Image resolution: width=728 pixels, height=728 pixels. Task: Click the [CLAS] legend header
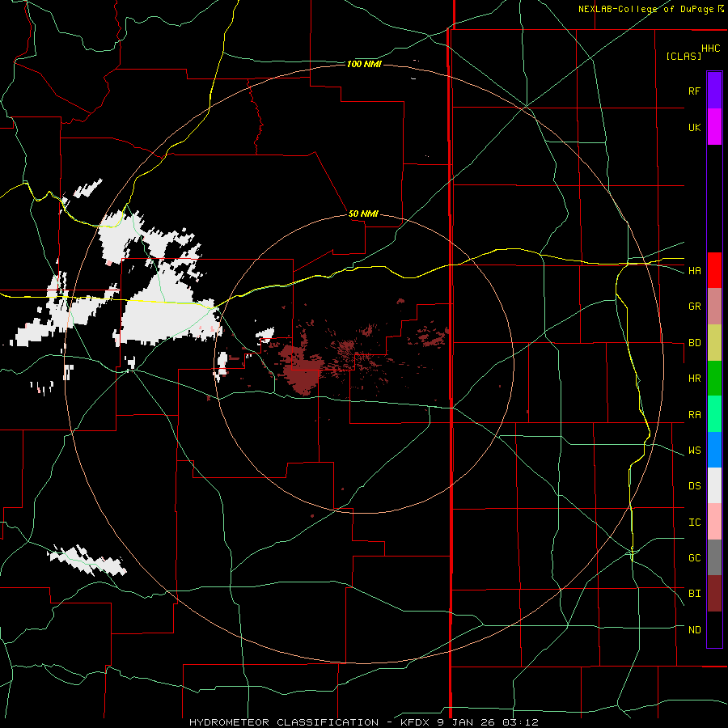coord(684,56)
